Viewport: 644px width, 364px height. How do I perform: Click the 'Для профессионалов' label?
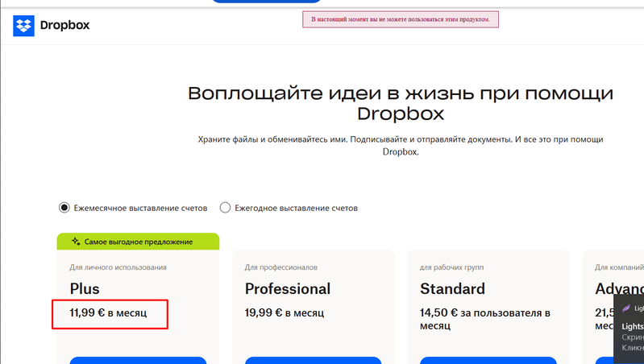(281, 267)
